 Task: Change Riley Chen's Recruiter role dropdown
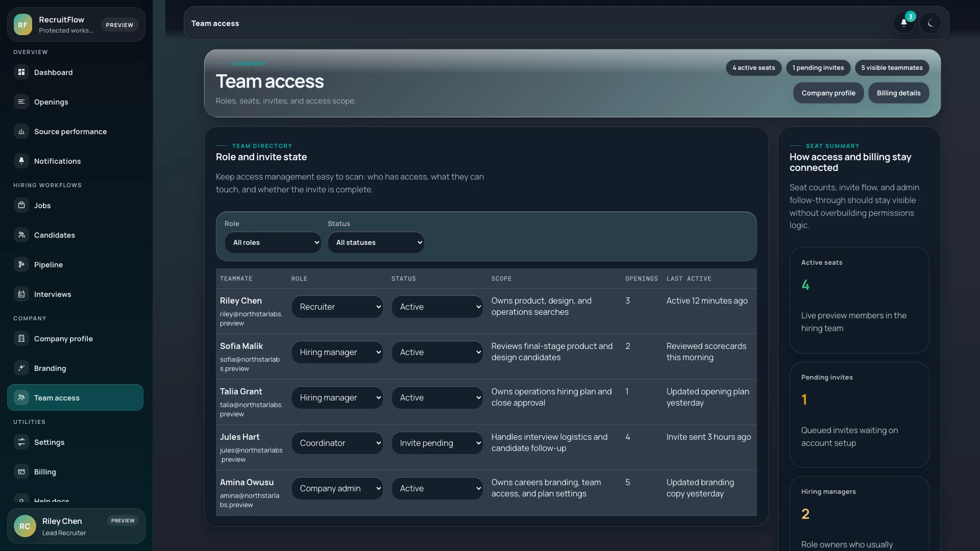[337, 307]
